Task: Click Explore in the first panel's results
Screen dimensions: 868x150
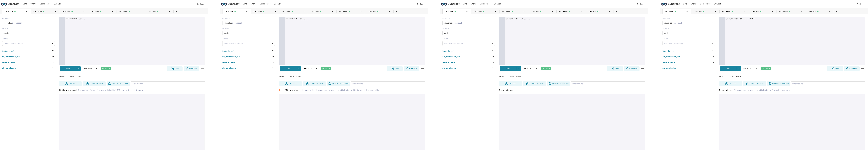Action: [x=70, y=84]
